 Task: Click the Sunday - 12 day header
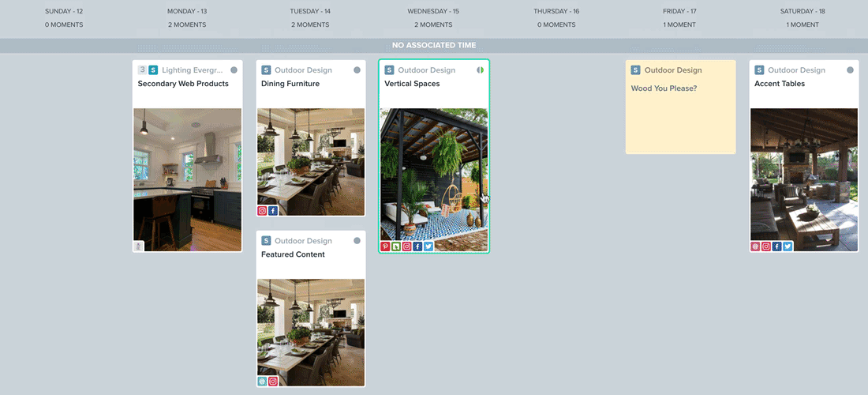(64, 11)
